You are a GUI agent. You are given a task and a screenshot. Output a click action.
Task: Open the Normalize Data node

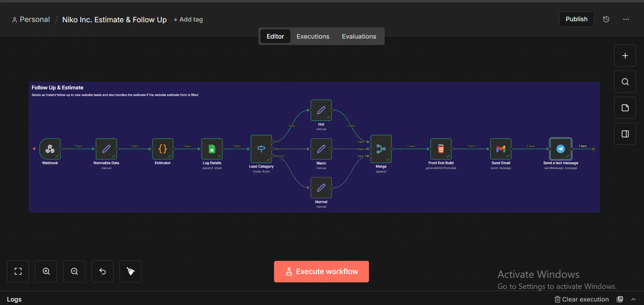coord(106,149)
